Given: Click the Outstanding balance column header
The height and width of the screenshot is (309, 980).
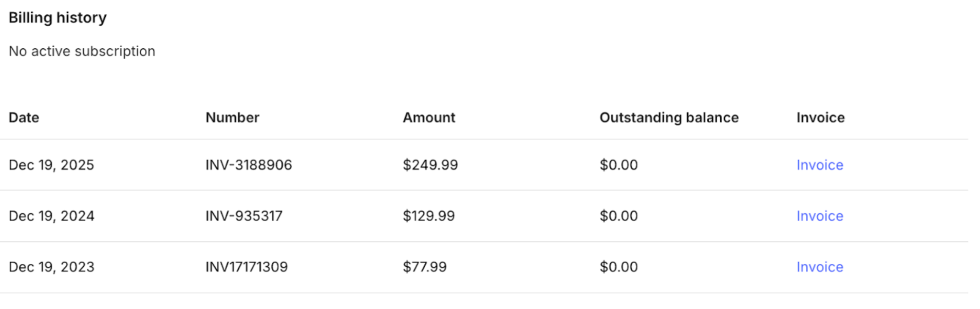Looking at the screenshot, I should pos(669,118).
